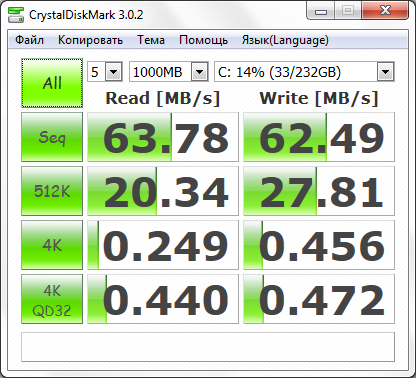Start the Seq sequential test
Screen dimensions: 416x378
pos(52,137)
